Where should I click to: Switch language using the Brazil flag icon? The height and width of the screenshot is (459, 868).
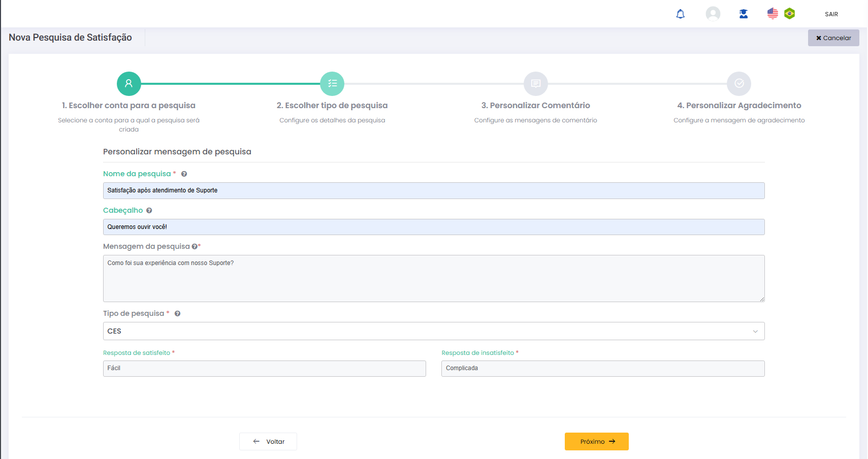click(789, 14)
